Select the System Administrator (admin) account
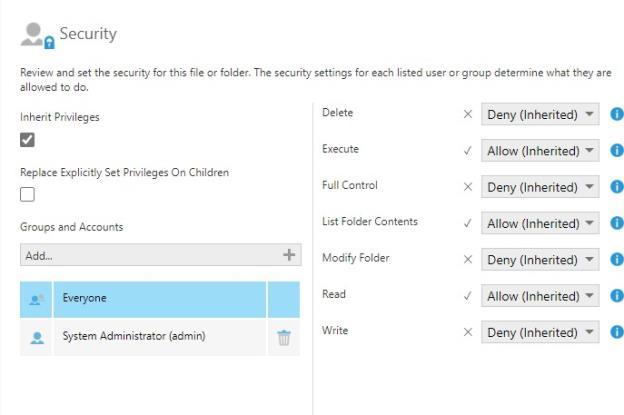This screenshot has height=415, width=624. click(x=142, y=337)
